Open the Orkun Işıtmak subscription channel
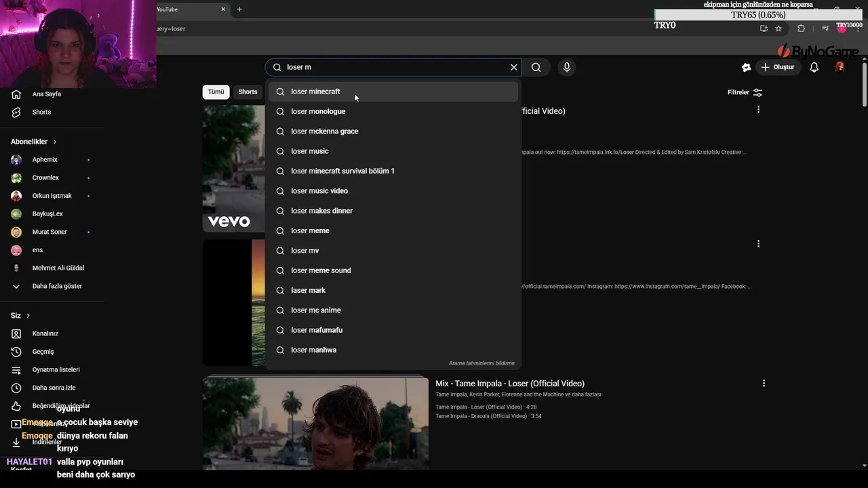868x488 pixels. coord(52,196)
